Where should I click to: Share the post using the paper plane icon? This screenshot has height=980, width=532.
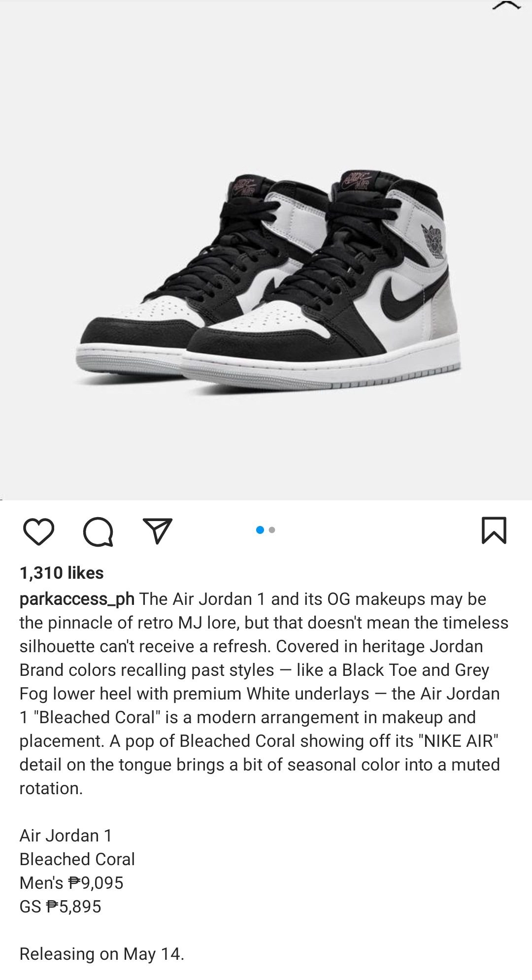pyautogui.click(x=157, y=531)
